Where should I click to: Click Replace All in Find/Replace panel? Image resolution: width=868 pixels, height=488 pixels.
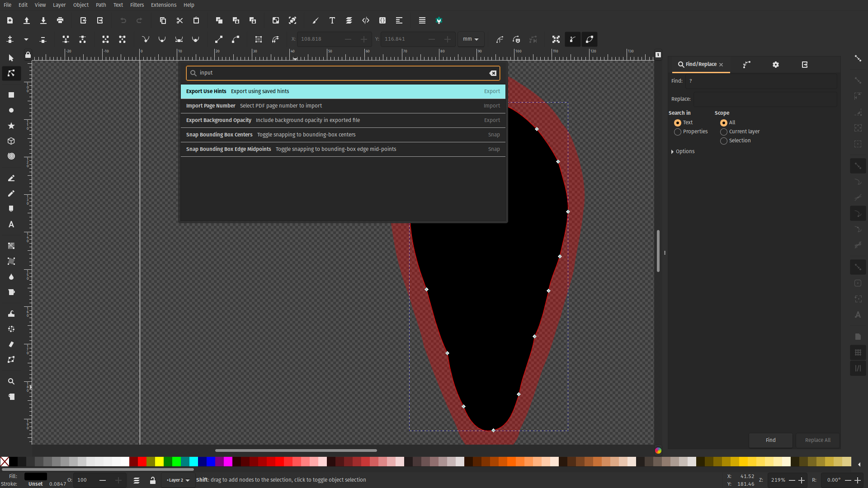[x=817, y=440]
